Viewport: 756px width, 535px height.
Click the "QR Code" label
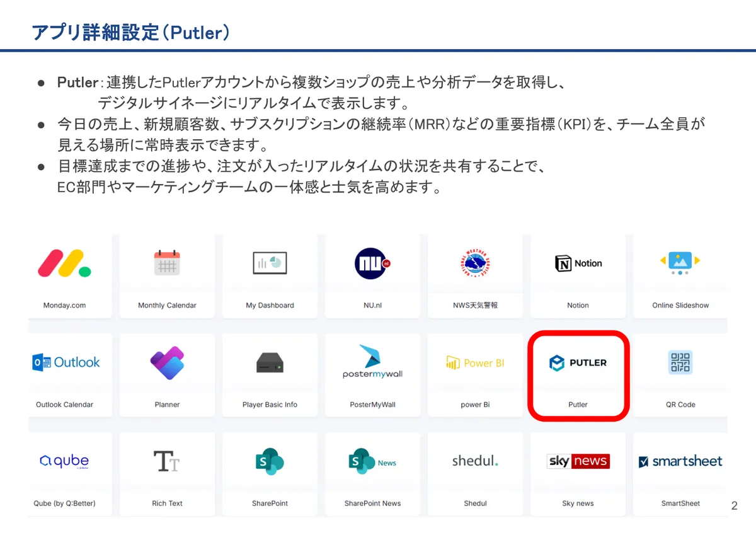(680, 405)
